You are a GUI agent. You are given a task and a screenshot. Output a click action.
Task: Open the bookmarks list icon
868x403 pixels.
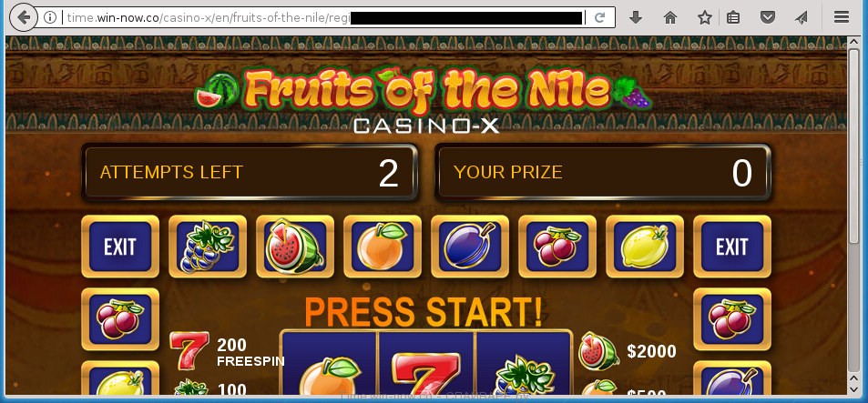pos(733,17)
